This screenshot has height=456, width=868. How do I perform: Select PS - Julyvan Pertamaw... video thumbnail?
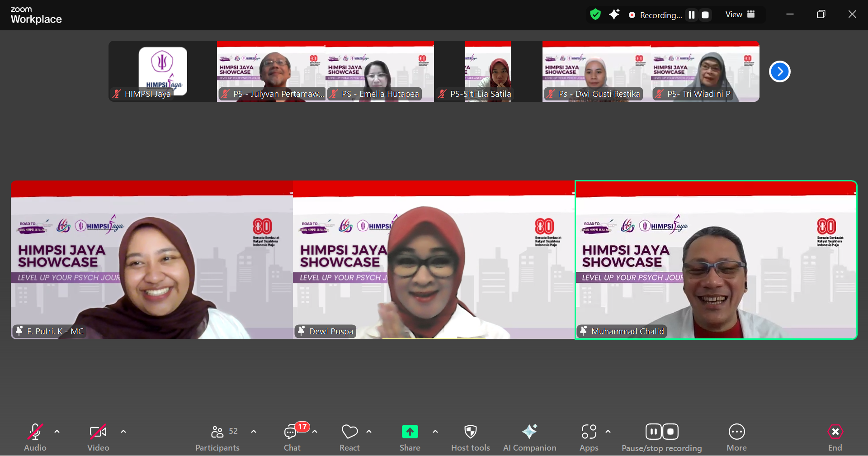[271, 71]
